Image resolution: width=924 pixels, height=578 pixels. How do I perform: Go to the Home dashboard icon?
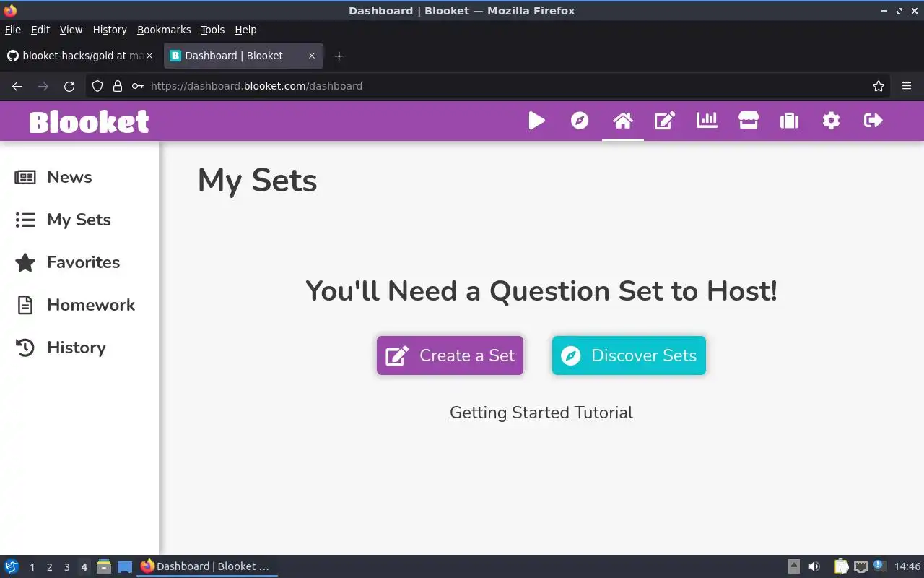[622, 121]
